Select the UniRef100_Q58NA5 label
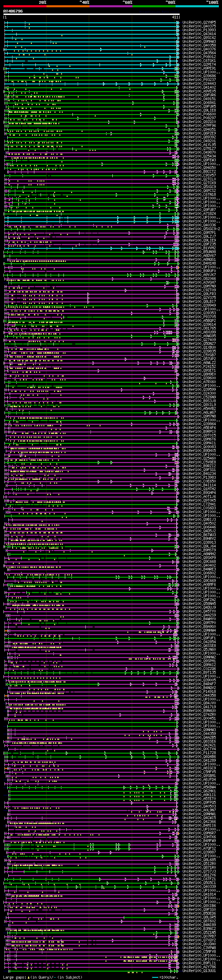This screenshot has width=222, height=980. point(199,604)
